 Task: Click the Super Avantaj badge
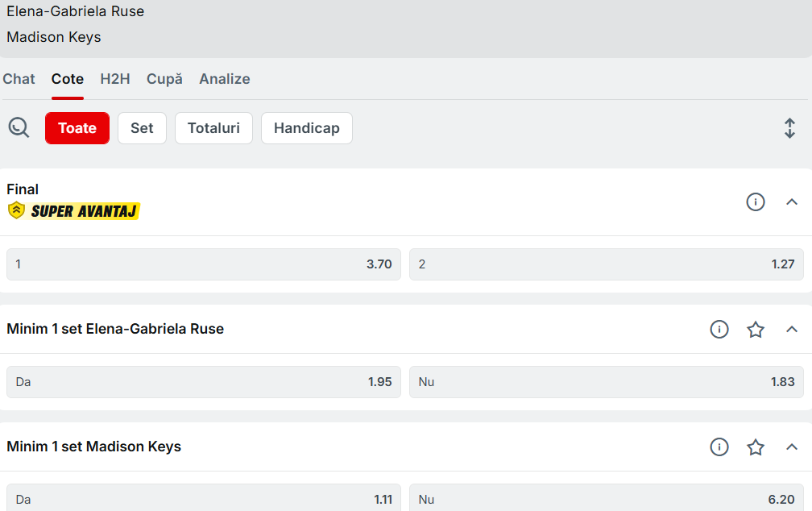click(x=74, y=211)
